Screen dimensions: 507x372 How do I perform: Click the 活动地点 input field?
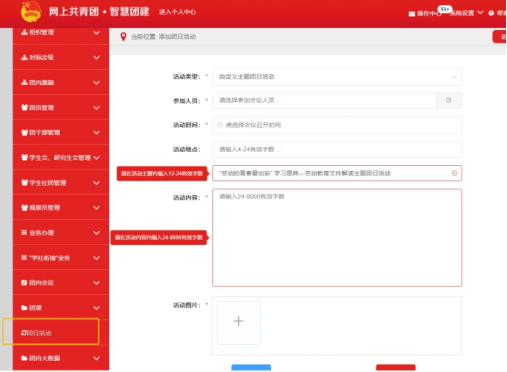coord(337,149)
